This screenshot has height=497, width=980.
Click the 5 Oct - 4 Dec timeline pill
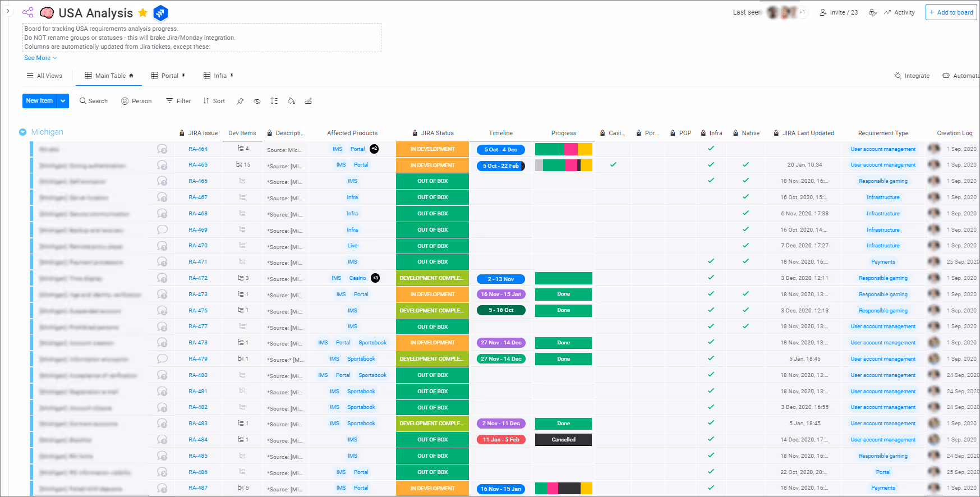tap(501, 150)
